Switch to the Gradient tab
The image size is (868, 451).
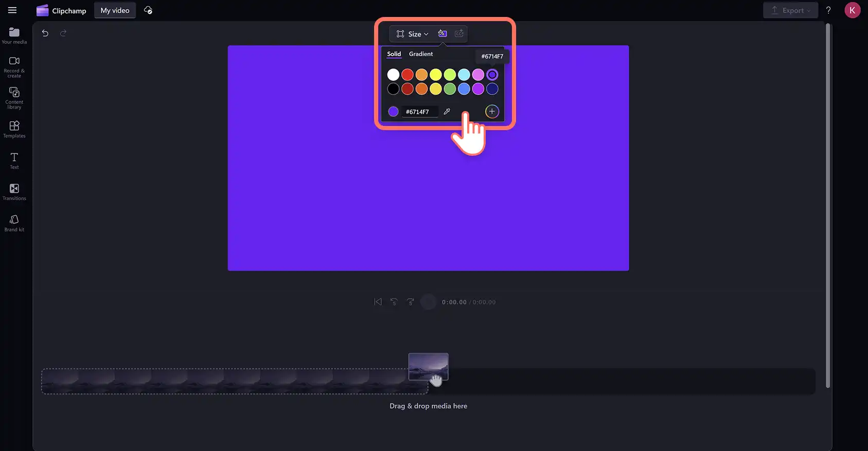tap(421, 54)
